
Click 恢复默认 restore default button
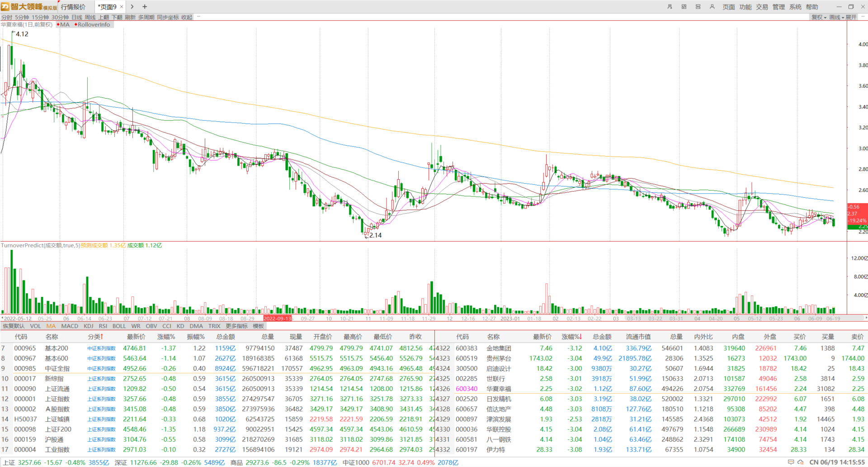tap(14, 326)
